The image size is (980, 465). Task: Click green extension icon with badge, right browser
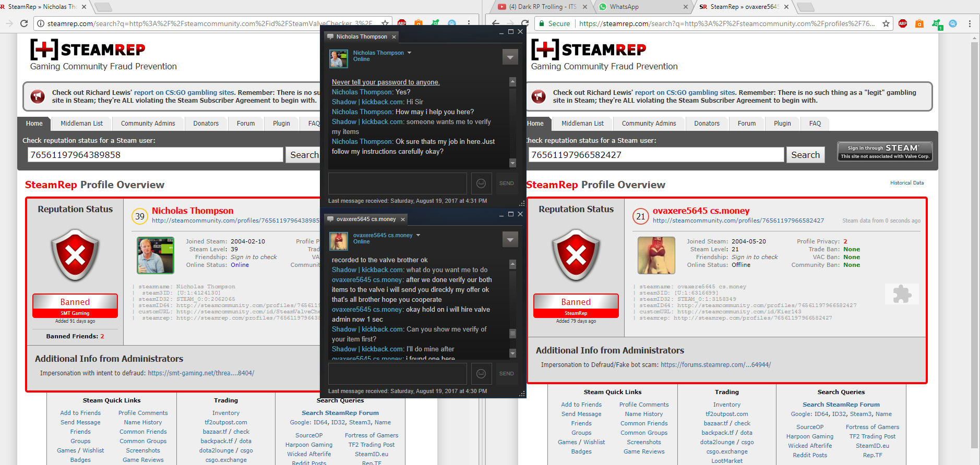point(937,24)
